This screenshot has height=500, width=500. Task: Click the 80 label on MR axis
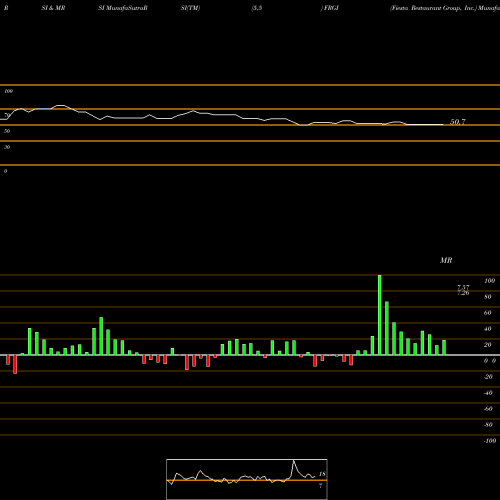point(488,297)
